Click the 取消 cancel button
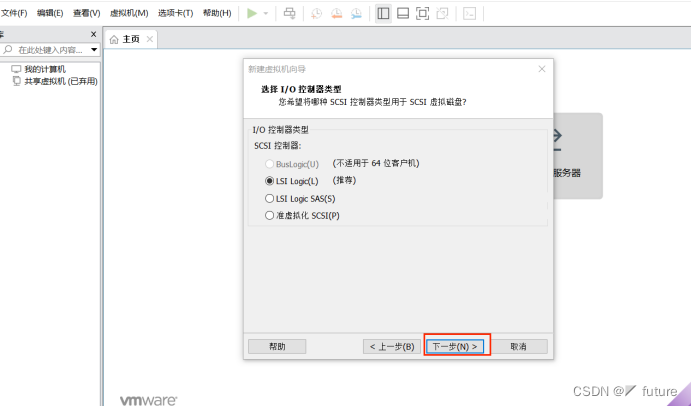Image resolution: width=692 pixels, height=406 pixels. point(519,346)
